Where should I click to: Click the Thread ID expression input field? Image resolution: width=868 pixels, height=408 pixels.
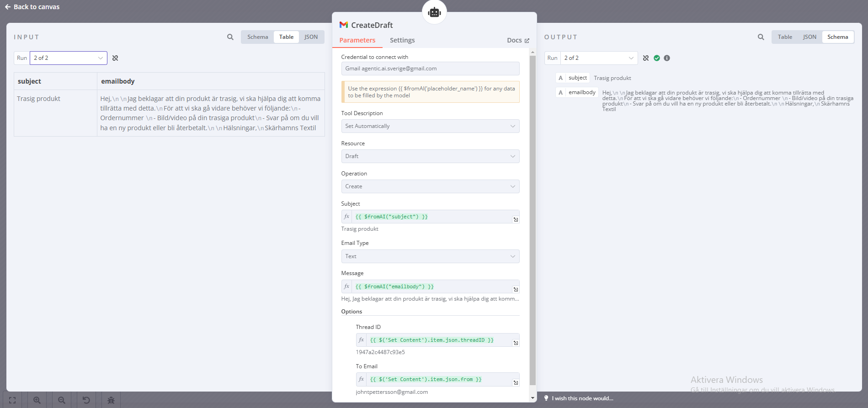pyautogui.click(x=439, y=340)
